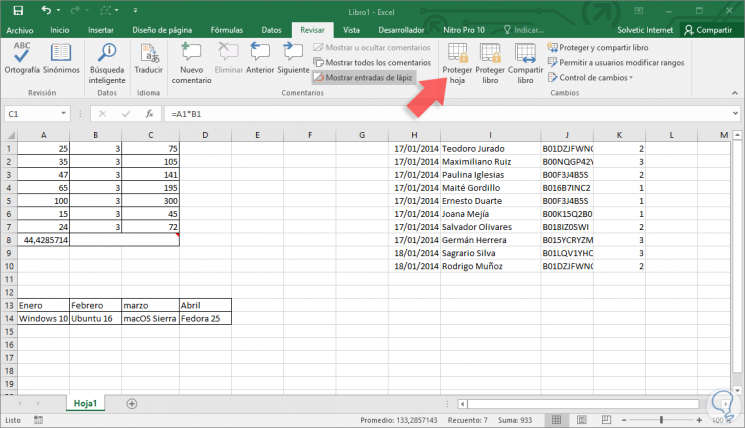The height and width of the screenshot is (428, 745).
Task: Select the cell with B016B7INC2
Action: coord(567,188)
